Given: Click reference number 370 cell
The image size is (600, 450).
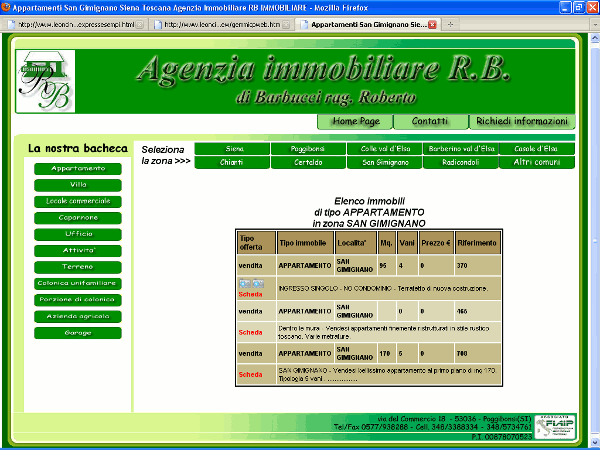Looking at the screenshot, I should [478, 266].
